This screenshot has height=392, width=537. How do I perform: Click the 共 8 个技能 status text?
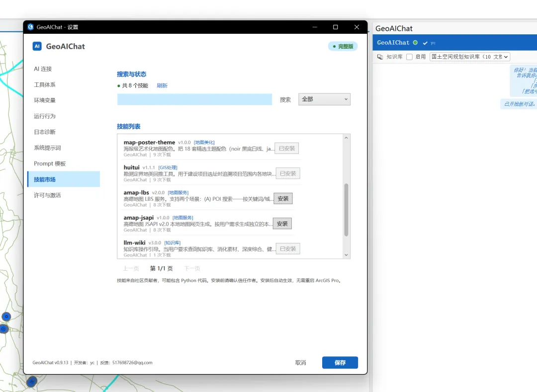135,85
